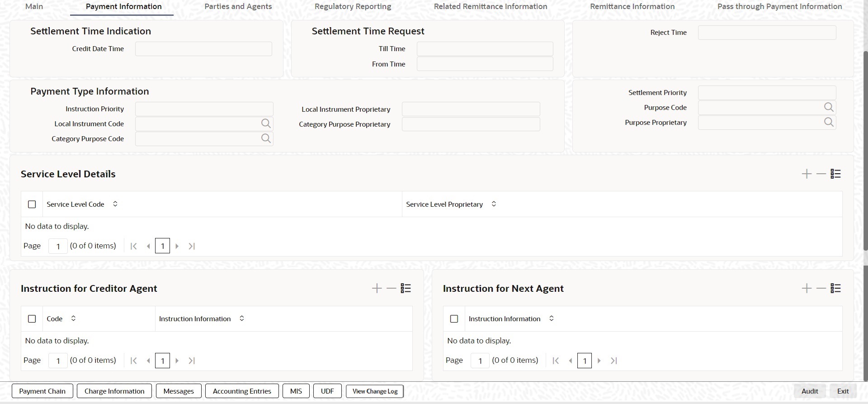The image size is (868, 404).
Task: Click the Settlement Priority field
Action: pos(767,93)
